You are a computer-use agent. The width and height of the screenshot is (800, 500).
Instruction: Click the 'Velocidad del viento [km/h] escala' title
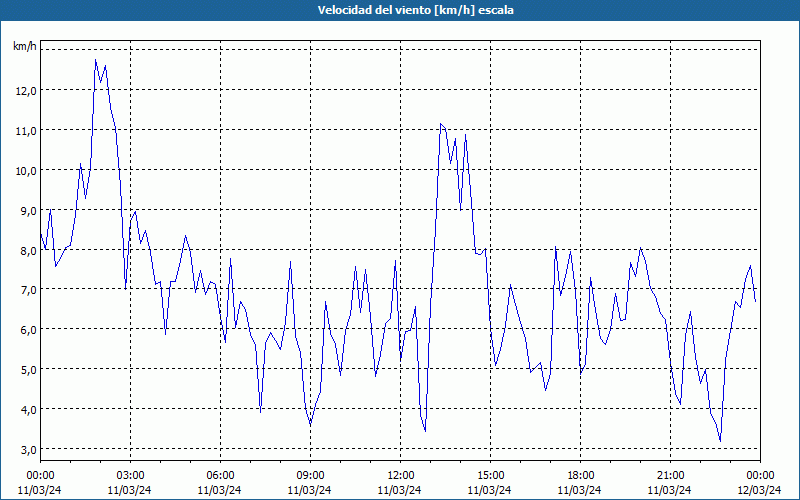coord(415,10)
